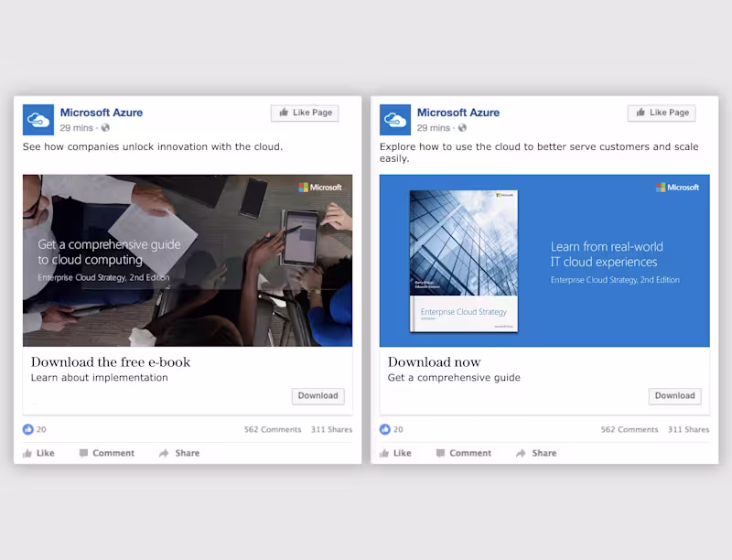The height and width of the screenshot is (560, 732).
Task: Click 'Learn from real-world IT cloud experiences' text
Action: (607, 254)
